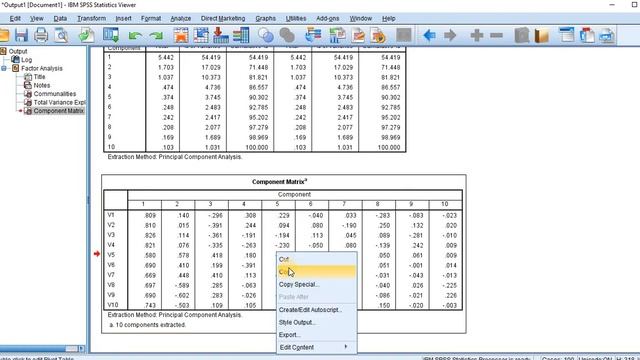Image resolution: width=640 pixels, height=360 pixels.
Task: Click the Associate autoscript toolbar icon
Action: pyautogui.click(x=337, y=36)
